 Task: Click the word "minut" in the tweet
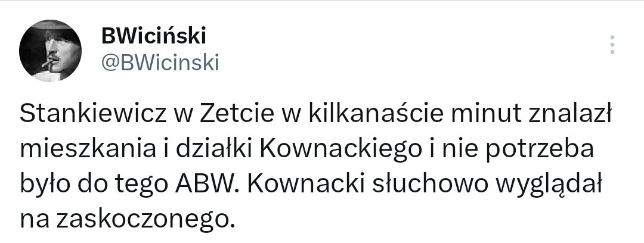click(x=482, y=114)
